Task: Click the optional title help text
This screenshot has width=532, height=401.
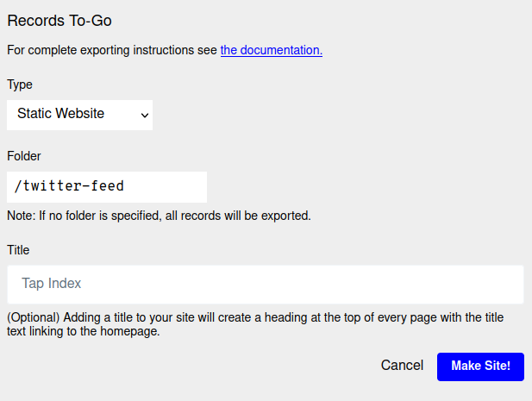Action: point(255,324)
